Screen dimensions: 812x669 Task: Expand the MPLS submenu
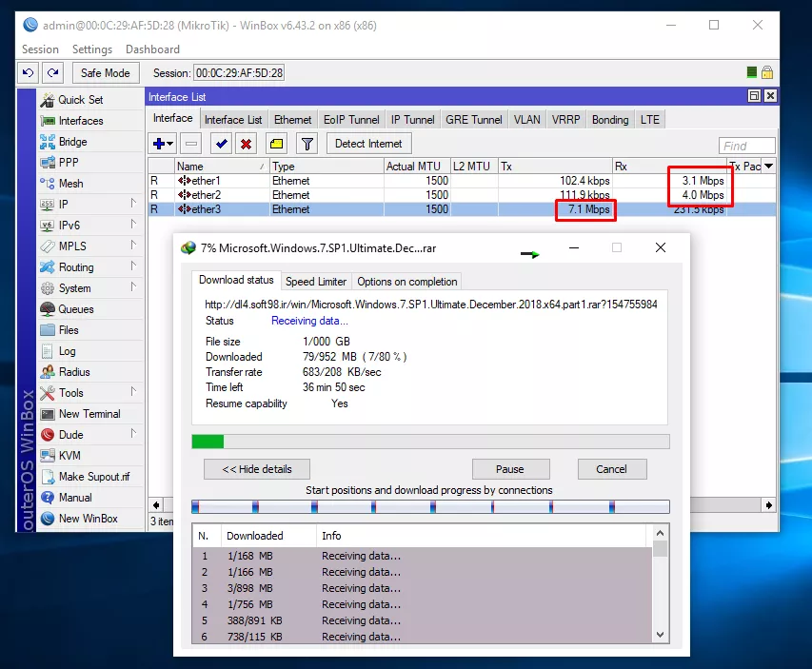(133, 245)
